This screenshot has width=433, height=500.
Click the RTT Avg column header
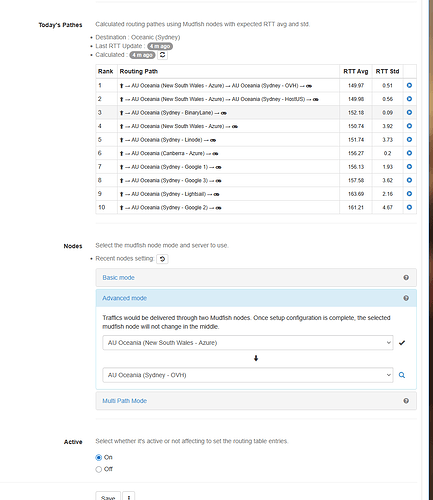click(x=356, y=71)
